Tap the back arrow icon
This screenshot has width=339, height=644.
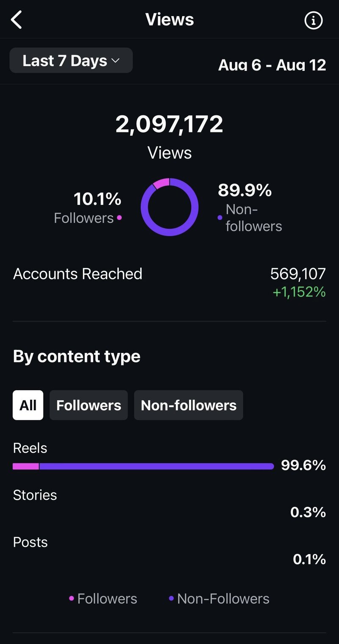[17, 20]
